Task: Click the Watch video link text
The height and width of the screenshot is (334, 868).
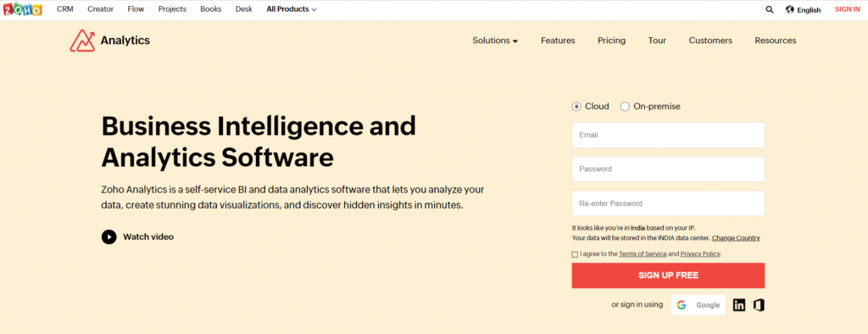Action: click(148, 237)
